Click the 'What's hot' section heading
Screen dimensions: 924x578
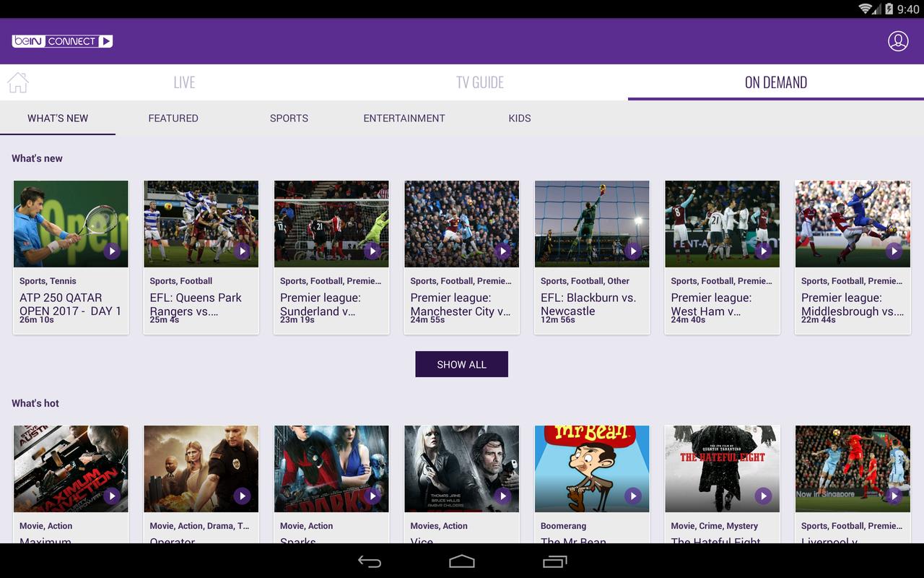pos(35,403)
